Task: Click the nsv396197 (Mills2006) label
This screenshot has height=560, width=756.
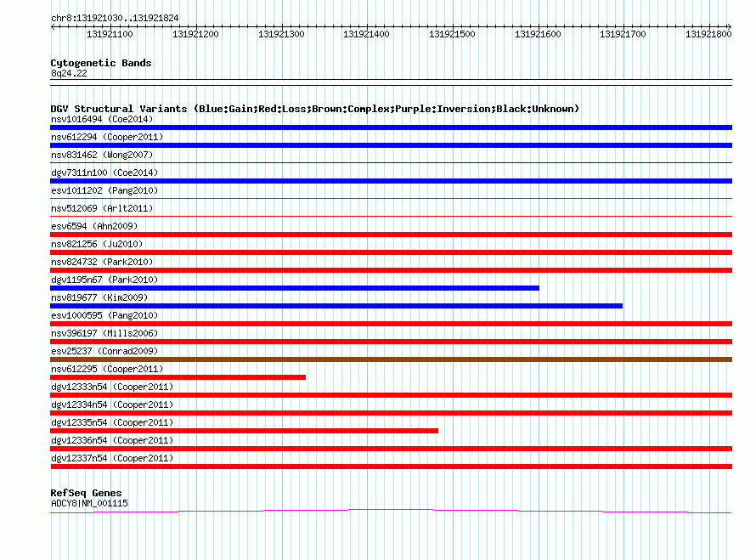Action: click(104, 333)
